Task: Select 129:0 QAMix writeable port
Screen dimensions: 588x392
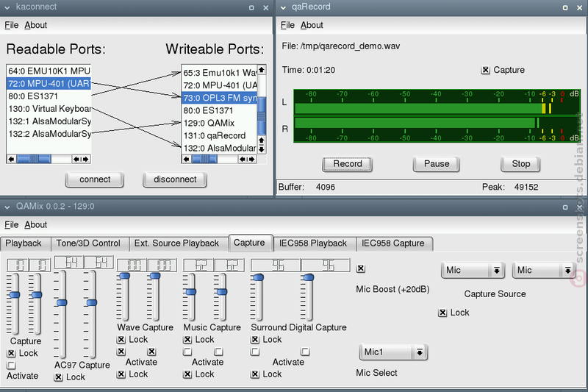Action: pos(220,123)
